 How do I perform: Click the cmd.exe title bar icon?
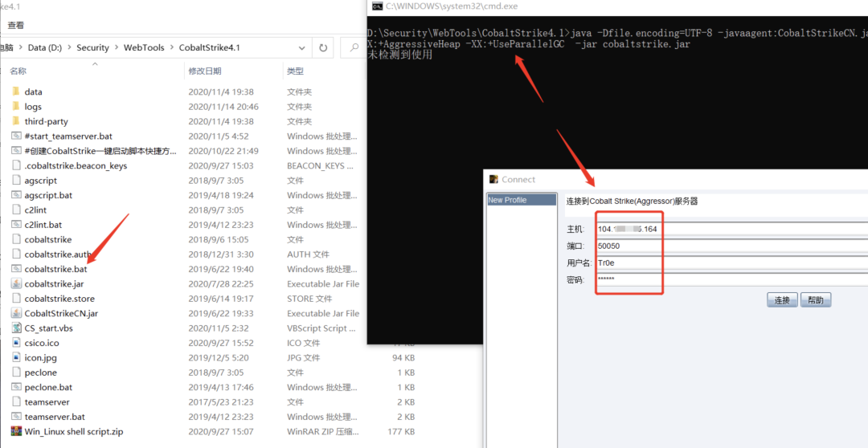click(x=377, y=6)
